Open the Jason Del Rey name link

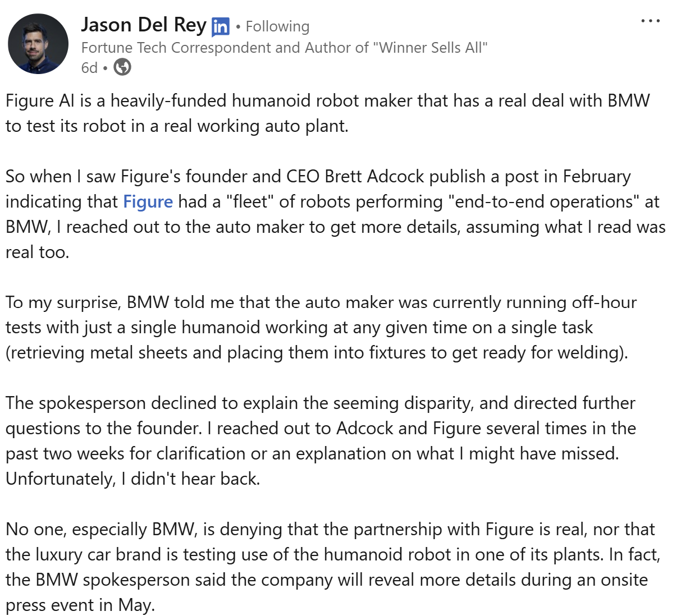144,25
